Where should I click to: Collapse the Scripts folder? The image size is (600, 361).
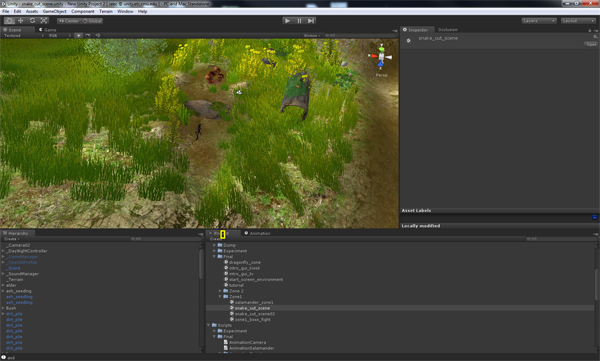[x=209, y=325]
